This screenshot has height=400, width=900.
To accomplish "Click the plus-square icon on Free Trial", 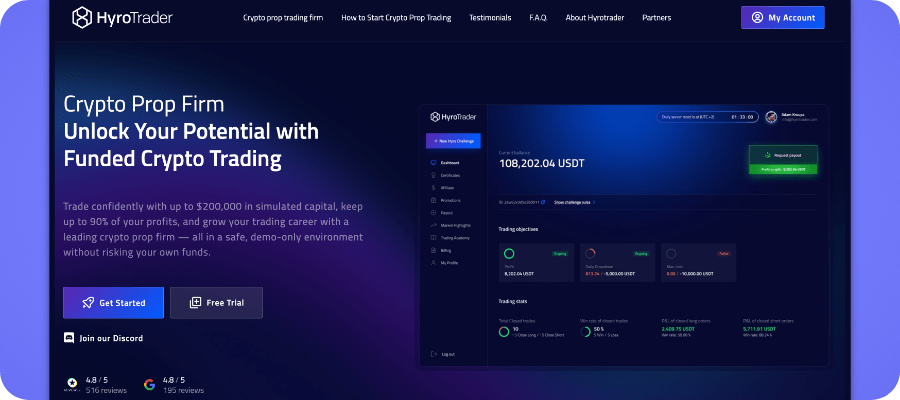I will point(195,303).
